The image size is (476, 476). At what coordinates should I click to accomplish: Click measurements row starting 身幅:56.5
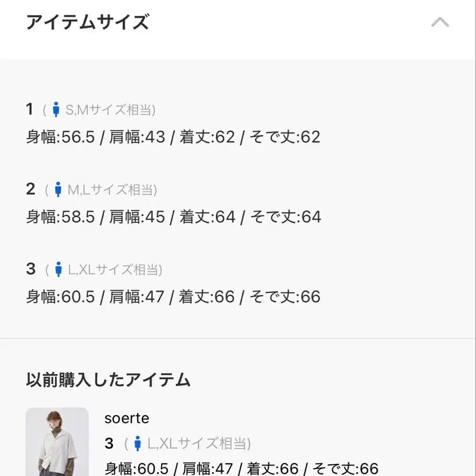pyautogui.click(x=173, y=138)
